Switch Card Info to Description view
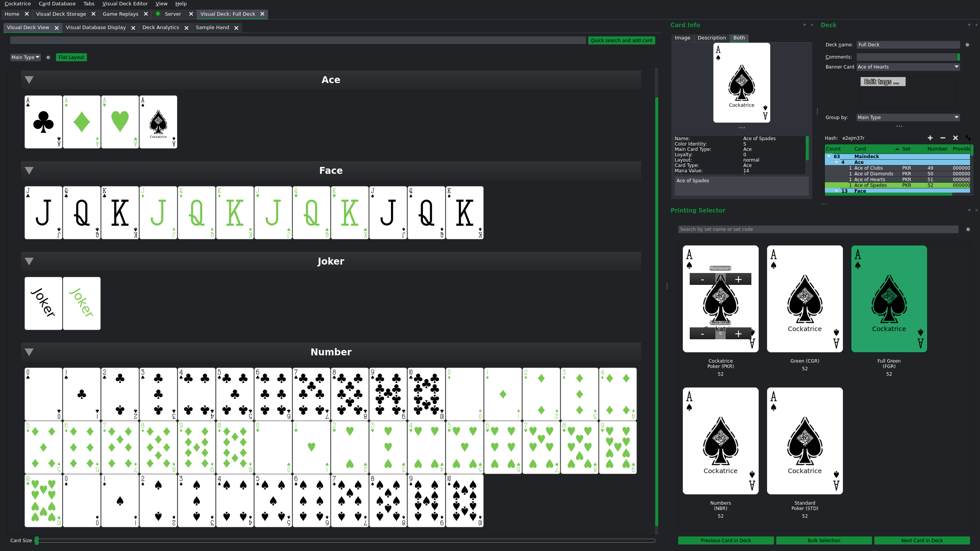Viewport: 980px width, 551px height. [712, 38]
